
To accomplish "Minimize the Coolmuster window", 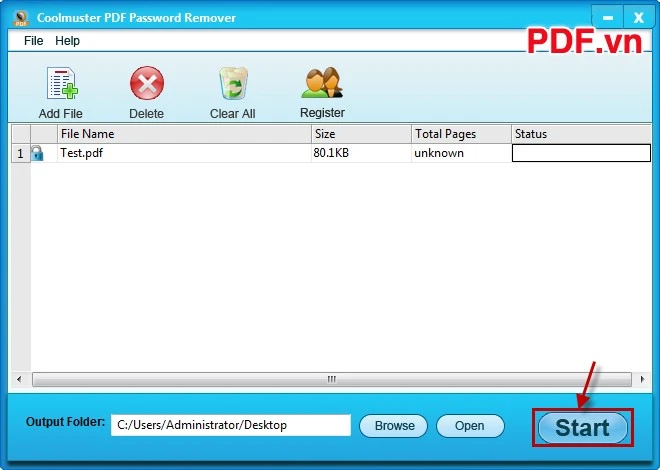I will click(607, 18).
